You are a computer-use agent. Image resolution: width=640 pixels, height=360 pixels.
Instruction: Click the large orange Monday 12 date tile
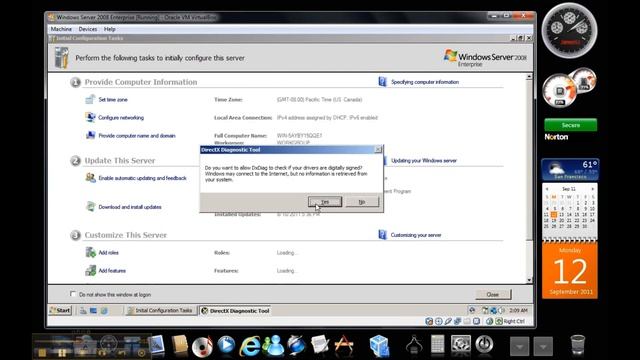[x=570, y=271]
